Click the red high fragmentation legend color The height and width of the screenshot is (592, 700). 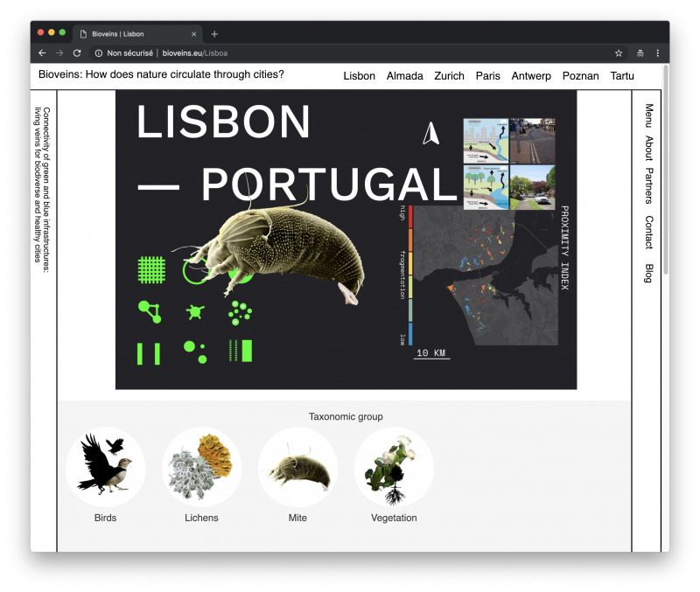(x=409, y=217)
